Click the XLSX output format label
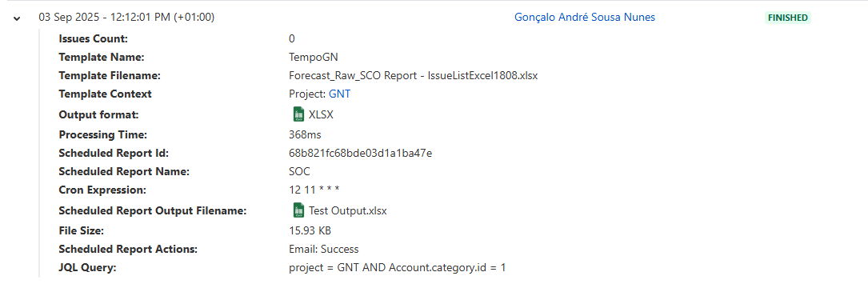This screenshot has height=288, width=868. click(321, 115)
